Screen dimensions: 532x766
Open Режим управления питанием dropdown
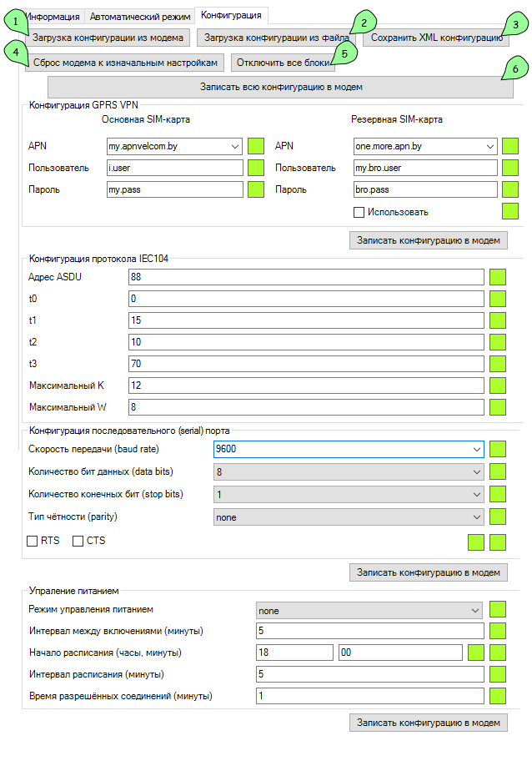[474, 611]
